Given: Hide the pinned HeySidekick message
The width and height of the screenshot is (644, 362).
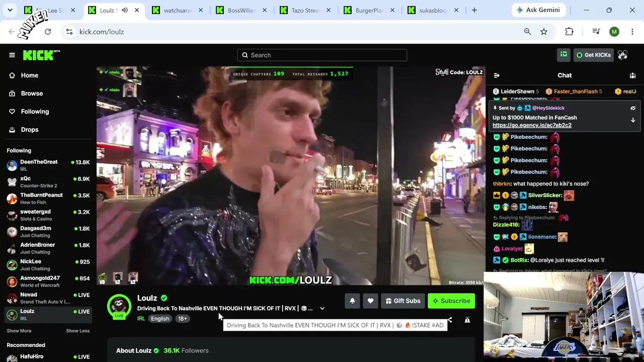Looking at the screenshot, I should tap(633, 108).
